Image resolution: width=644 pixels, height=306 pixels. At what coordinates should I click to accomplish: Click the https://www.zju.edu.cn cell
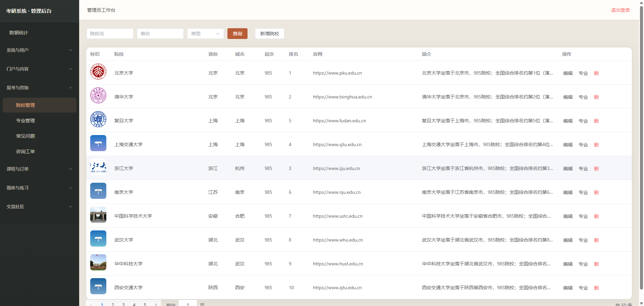[336, 168]
